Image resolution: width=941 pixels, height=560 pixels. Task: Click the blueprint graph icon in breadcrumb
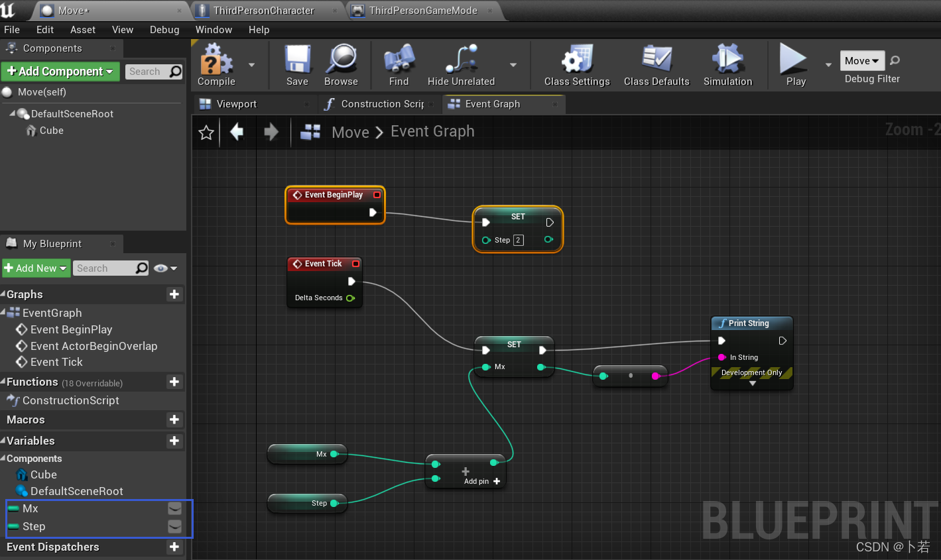310,132
